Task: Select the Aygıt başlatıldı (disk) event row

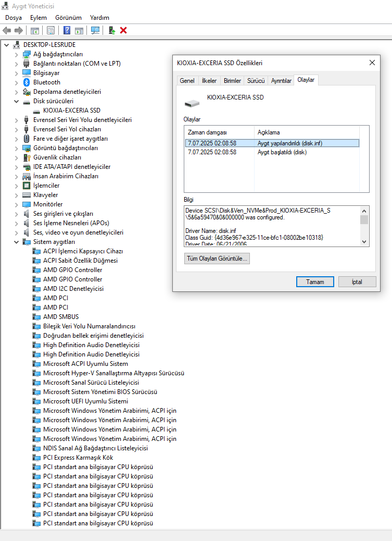Action: (x=272, y=152)
